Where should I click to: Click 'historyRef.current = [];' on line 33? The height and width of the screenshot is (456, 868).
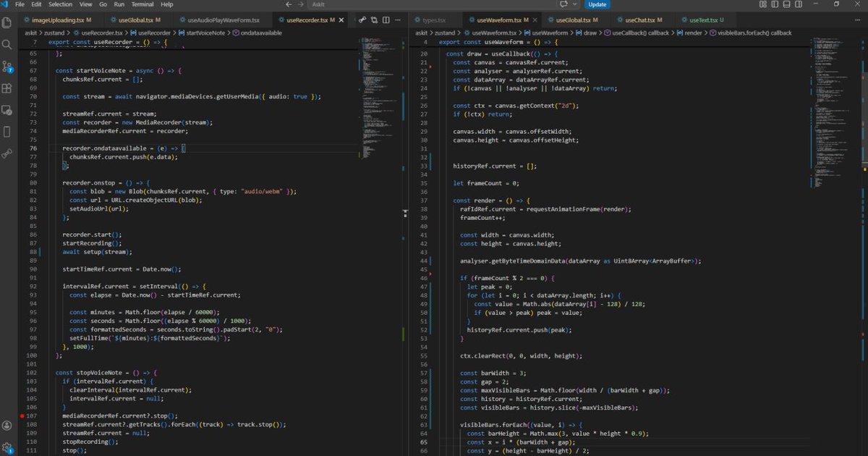pyautogui.click(x=495, y=166)
